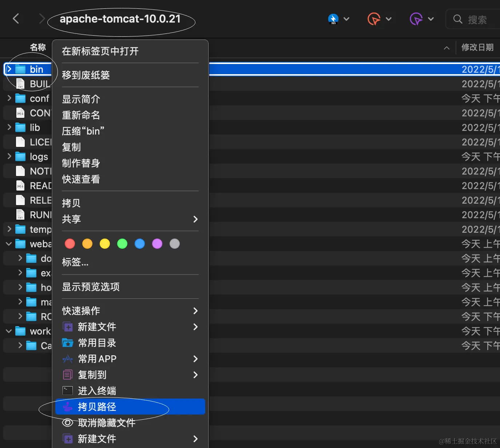This screenshot has width=500, height=448.
Task: Click the 进入终端 terminal icon
Action: [x=68, y=391]
